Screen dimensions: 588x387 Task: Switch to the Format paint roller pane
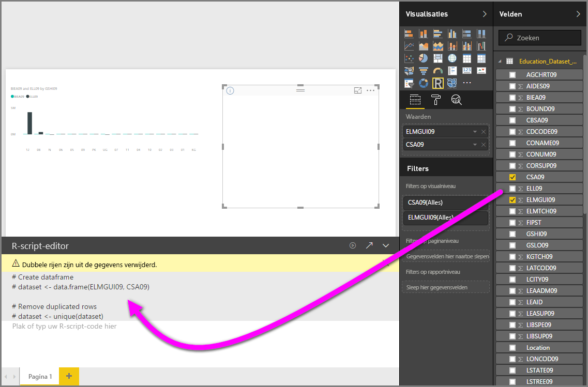coord(437,100)
